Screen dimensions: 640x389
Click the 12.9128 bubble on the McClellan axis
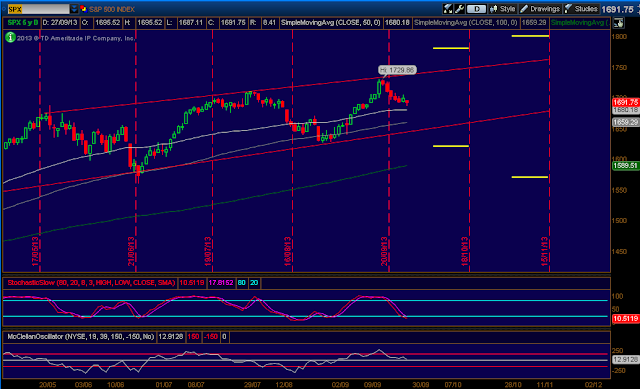[x=626, y=360]
